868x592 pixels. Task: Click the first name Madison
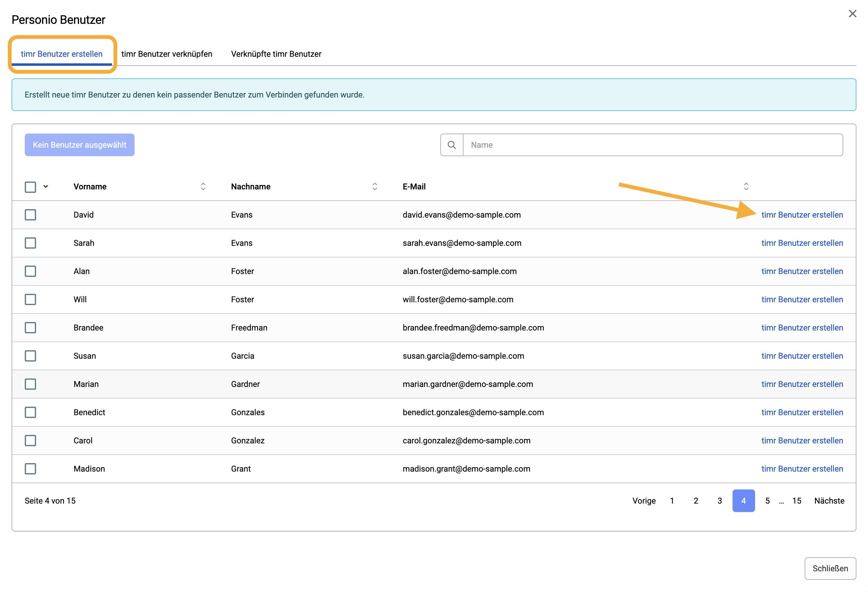(x=89, y=469)
